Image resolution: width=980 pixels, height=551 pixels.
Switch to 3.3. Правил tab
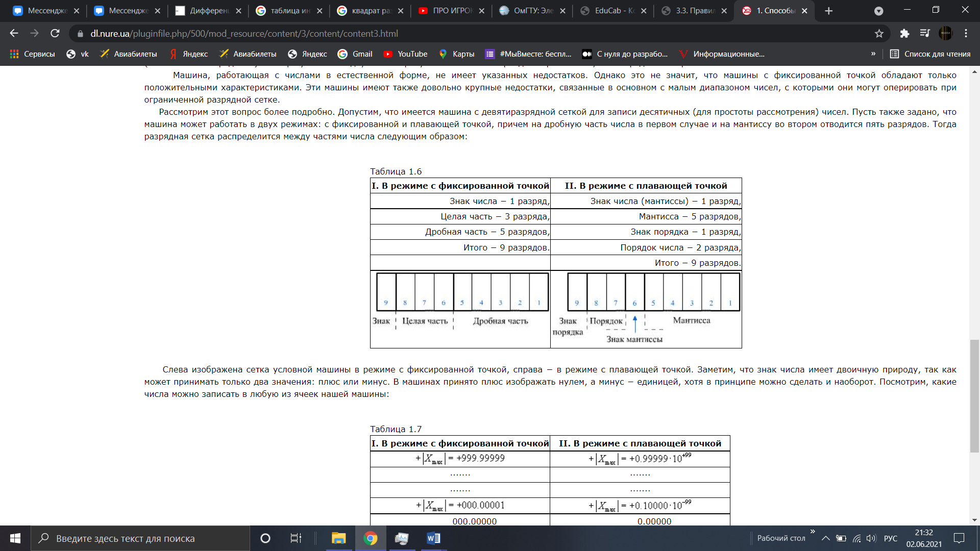point(695,11)
